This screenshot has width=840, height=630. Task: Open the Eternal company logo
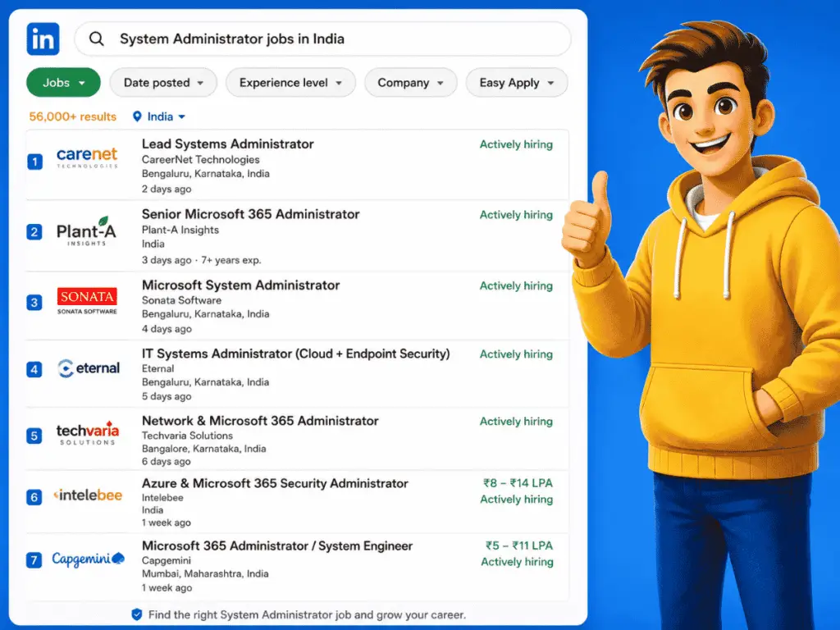[89, 368]
